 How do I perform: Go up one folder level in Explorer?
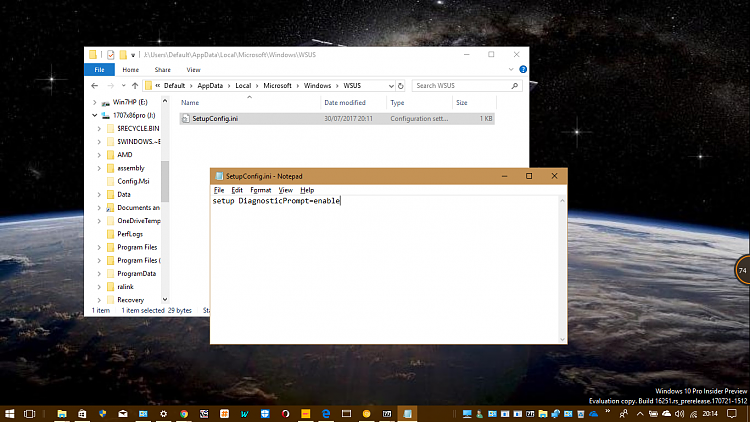tap(135, 86)
